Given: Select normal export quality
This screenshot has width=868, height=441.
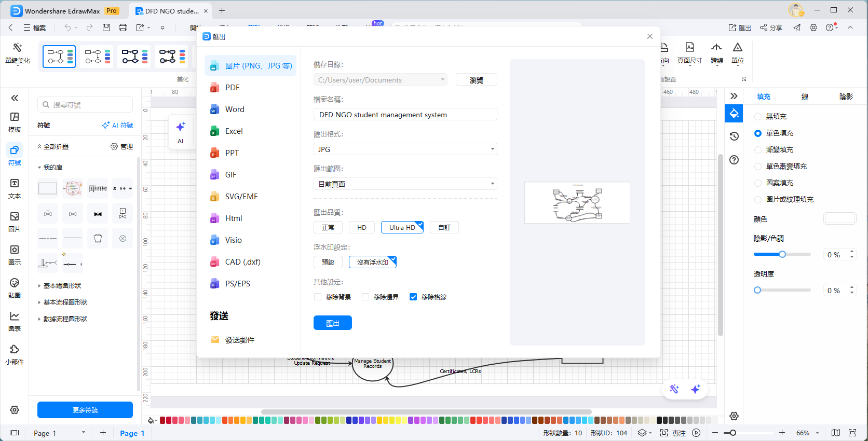Looking at the screenshot, I should pos(328,227).
